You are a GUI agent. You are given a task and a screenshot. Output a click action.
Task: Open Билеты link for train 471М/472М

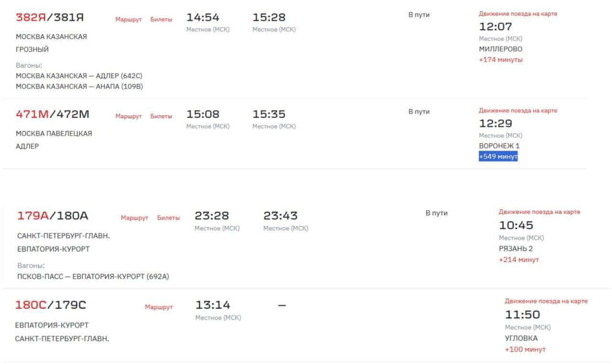click(x=161, y=117)
